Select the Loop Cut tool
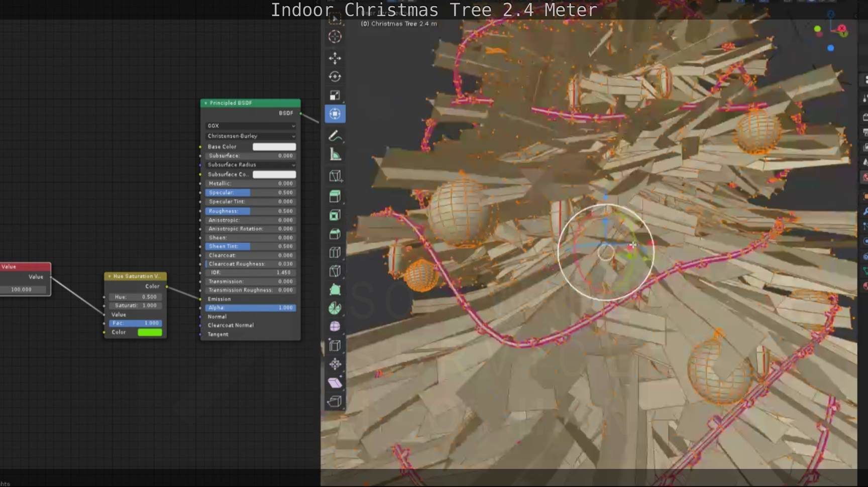This screenshot has width=868, height=487. coord(335,253)
